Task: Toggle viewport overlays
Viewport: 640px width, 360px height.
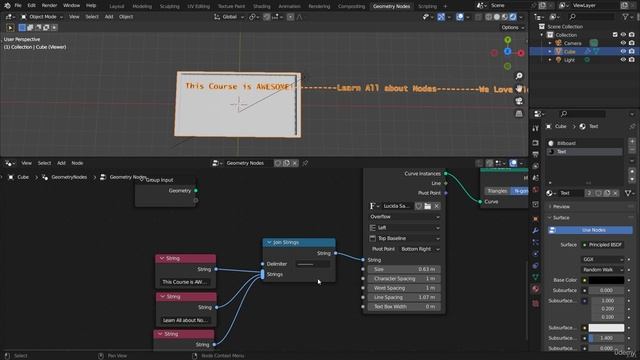Action: [x=460, y=17]
